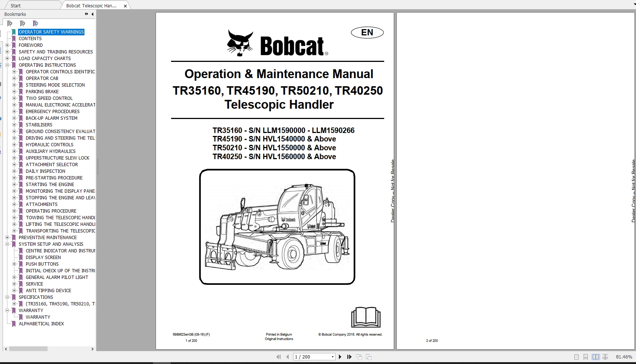Open PRE-STARTING PROCEDURE bookmark

point(54,178)
